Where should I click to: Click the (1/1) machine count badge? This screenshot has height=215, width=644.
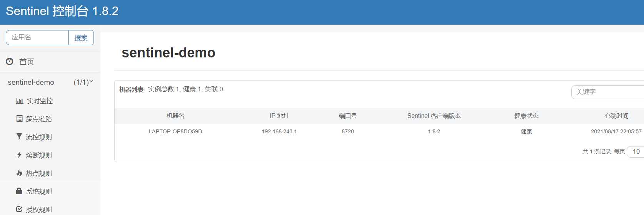81,82
